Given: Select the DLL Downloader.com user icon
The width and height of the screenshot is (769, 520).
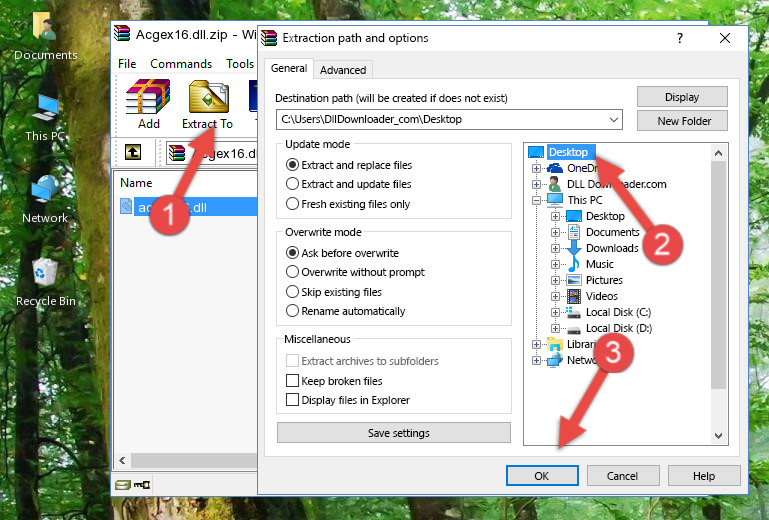Looking at the screenshot, I should click(x=555, y=184).
